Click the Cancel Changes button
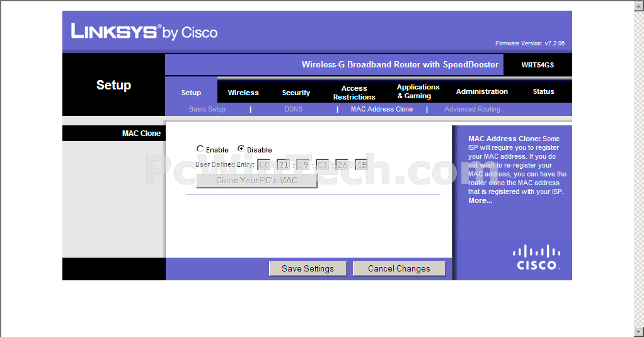 (x=399, y=269)
